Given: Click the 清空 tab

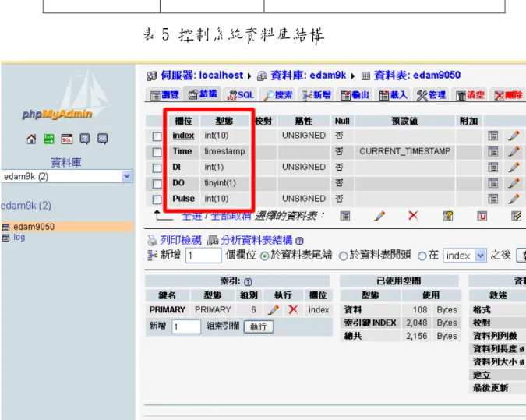Looking at the screenshot, I should pyautogui.click(x=470, y=95).
